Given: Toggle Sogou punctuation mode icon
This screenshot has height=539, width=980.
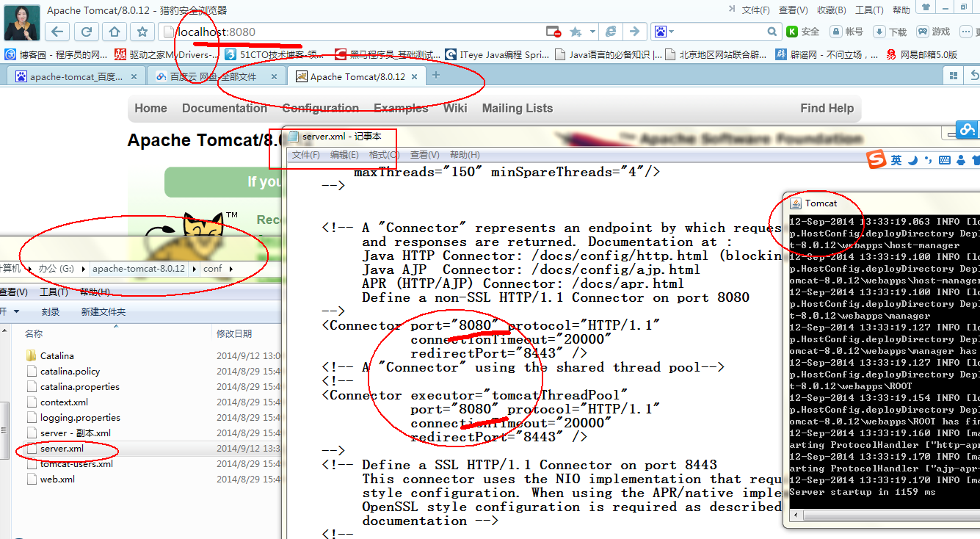Looking at the screenshot, I should (x=929, y=160).
